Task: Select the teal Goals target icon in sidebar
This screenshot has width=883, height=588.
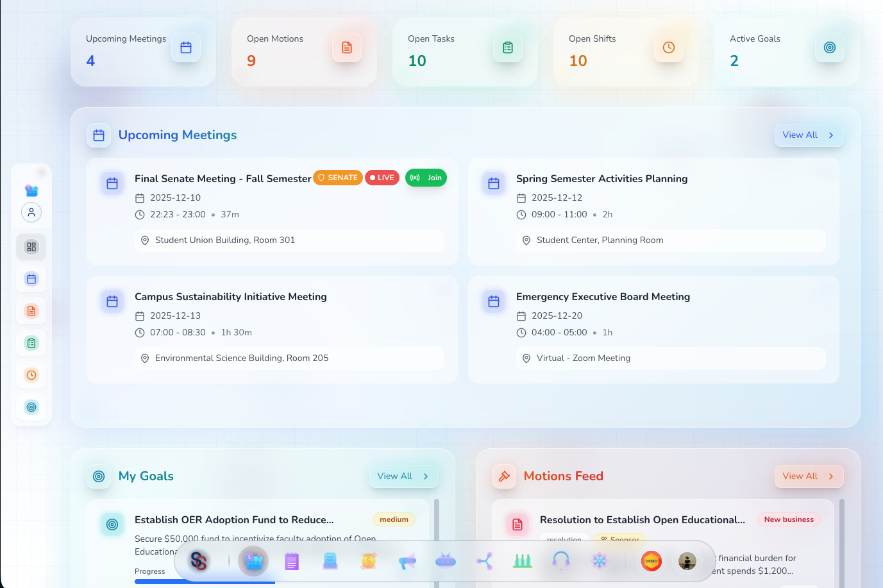Action: 31,407
